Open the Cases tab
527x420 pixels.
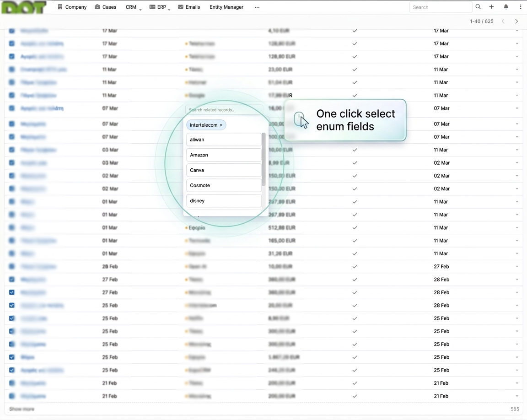pos(105,7)
